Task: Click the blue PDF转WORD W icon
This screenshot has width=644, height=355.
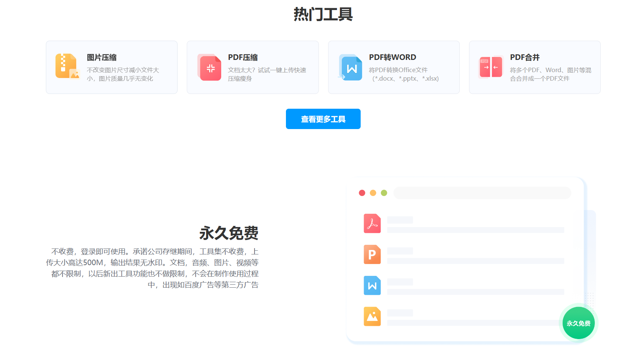Action: (x=350, y=68)
